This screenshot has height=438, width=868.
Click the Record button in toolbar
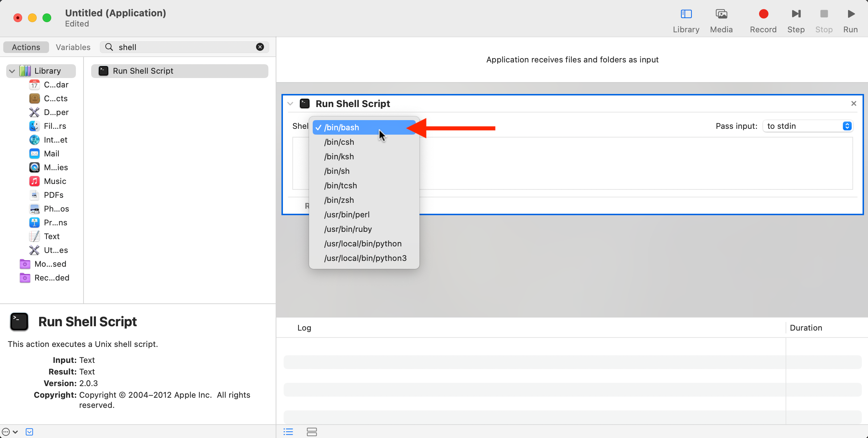[x=763, y=14]
